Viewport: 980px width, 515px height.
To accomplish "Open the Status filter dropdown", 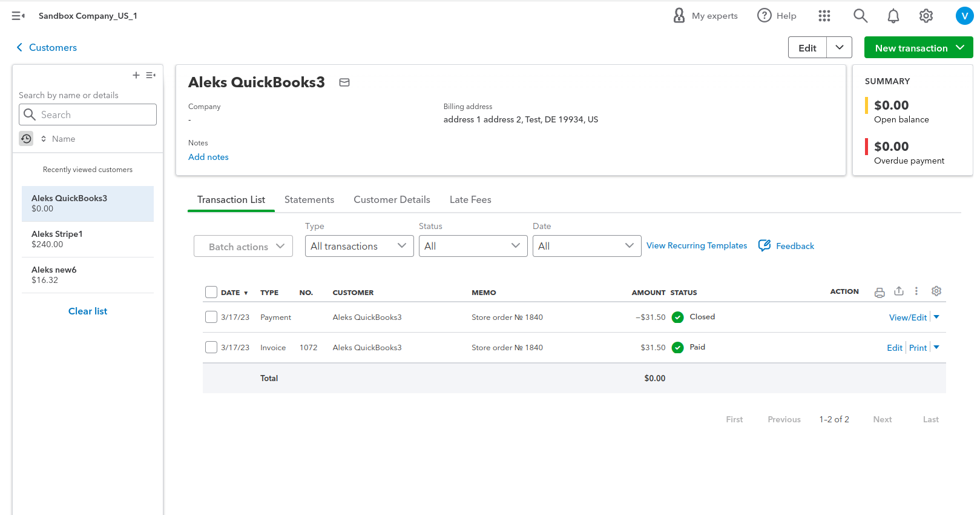I will 473,246.
